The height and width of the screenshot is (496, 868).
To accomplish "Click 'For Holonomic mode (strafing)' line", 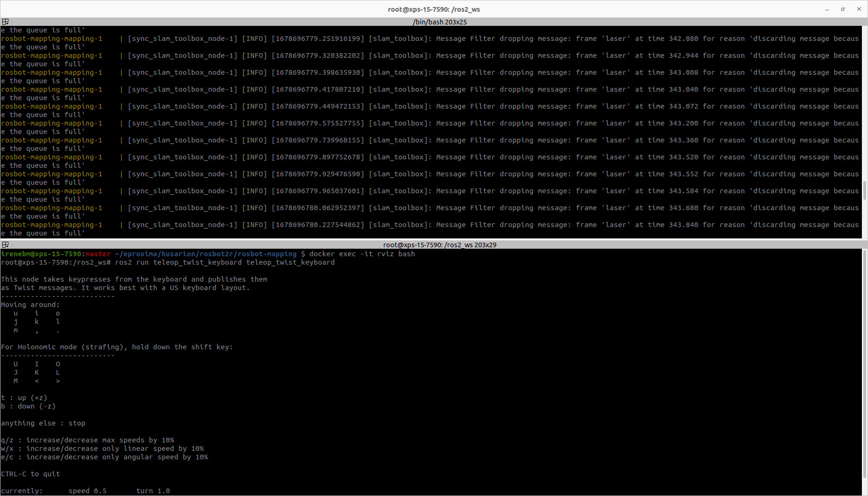I will (117, 347).
